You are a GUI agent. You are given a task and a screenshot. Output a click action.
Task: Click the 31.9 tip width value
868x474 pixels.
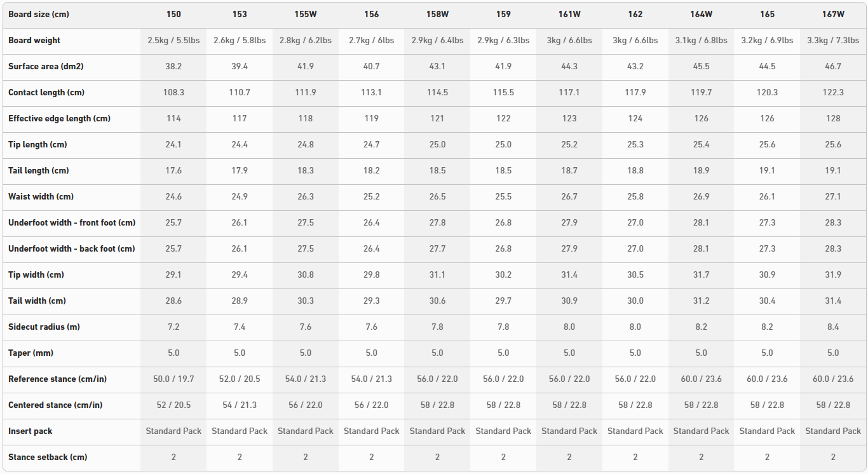(x=833, y=274)
